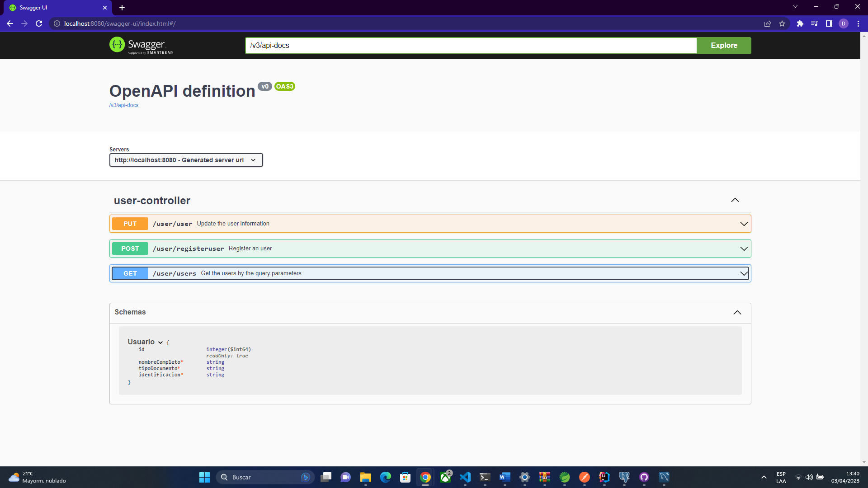Launch IntelliJ IDEA from the taskbar
Image resolution: width=868 pixels, height=488 pixels.
coord(604,477)
